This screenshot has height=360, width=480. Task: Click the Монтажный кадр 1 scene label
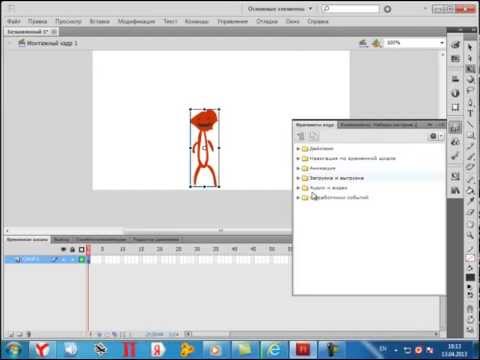[52, 43]
